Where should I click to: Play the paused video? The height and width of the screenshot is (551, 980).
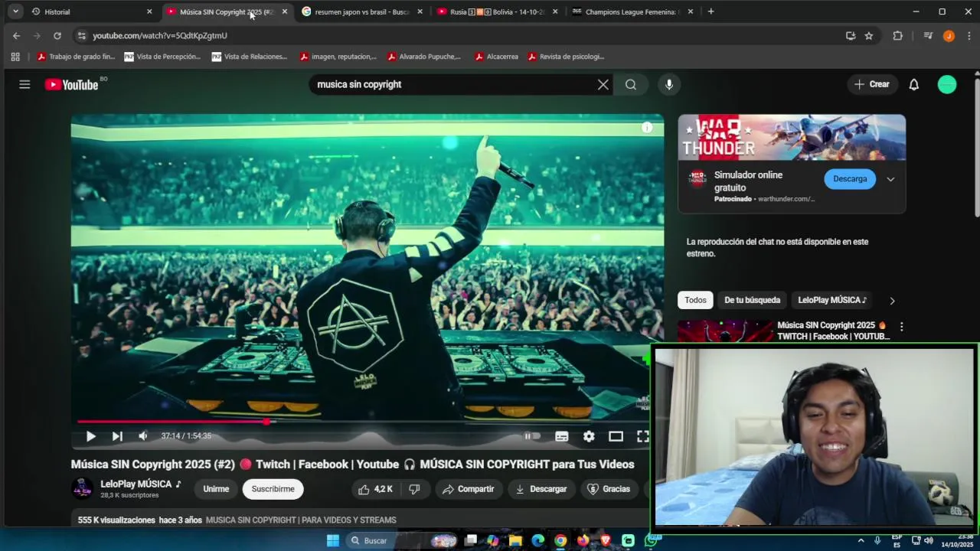(90, 436)
